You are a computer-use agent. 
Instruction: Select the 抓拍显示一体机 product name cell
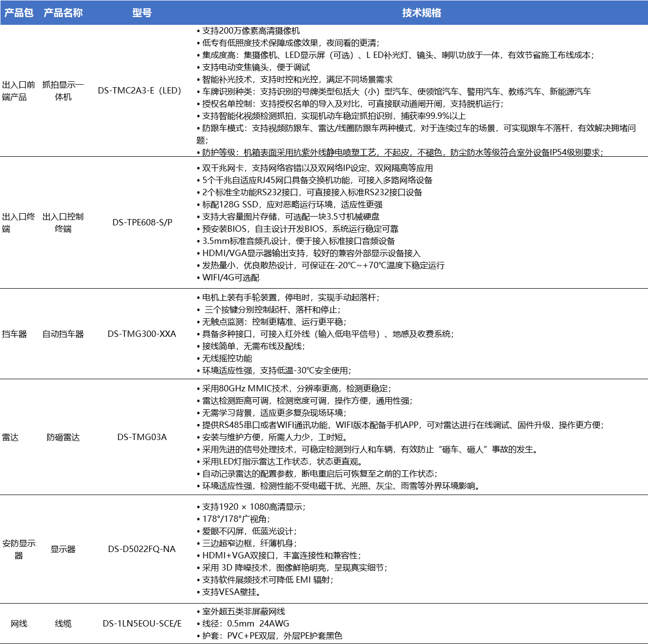63,91
